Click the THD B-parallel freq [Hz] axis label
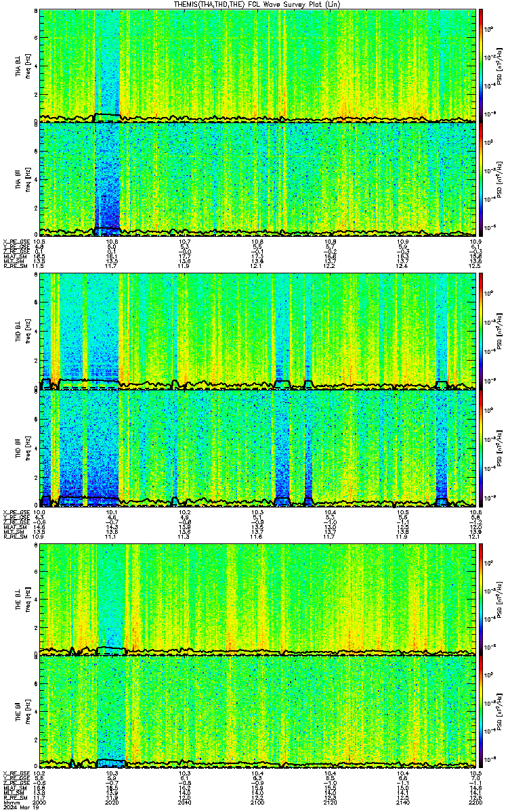Image resolution: width=508 pixels, height=812 pixels. [27, 449]
